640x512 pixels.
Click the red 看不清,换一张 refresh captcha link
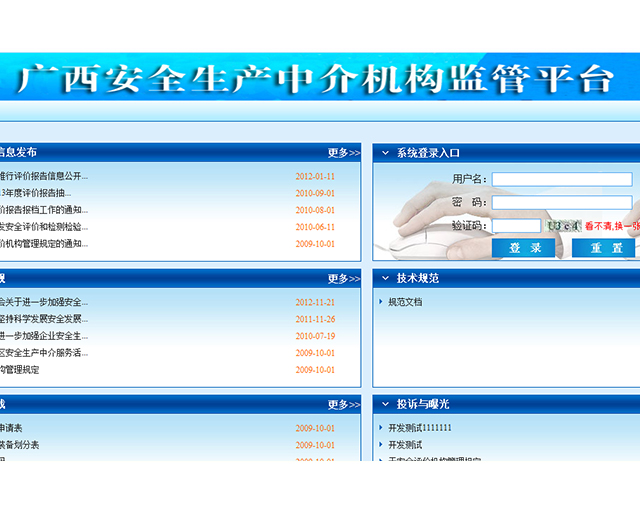[x=612, y=226]
